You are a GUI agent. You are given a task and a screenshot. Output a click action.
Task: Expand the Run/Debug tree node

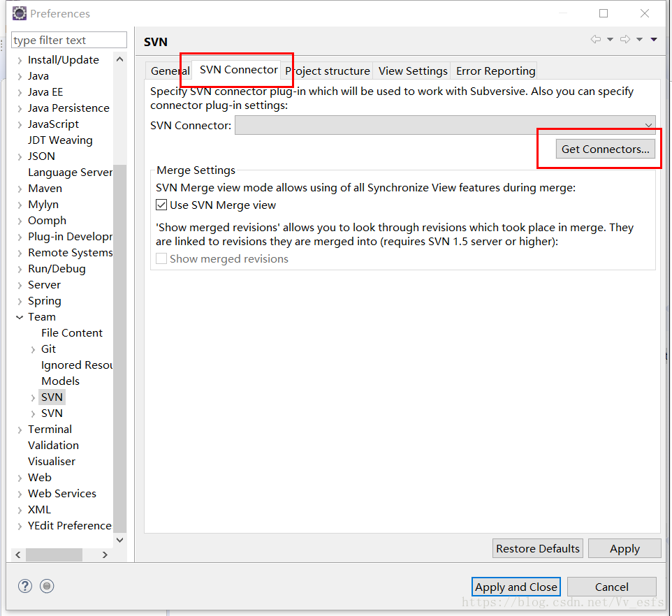20,269
